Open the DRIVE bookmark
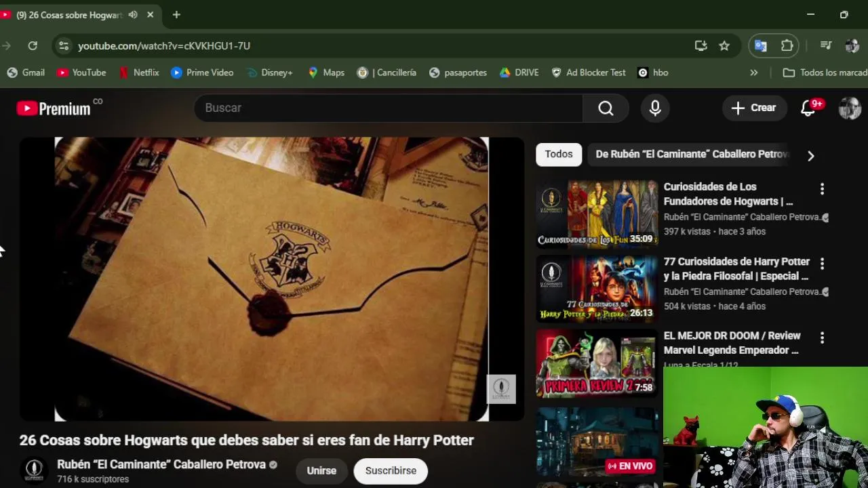This screenshot has width=868, height=488. click(519, 73)
